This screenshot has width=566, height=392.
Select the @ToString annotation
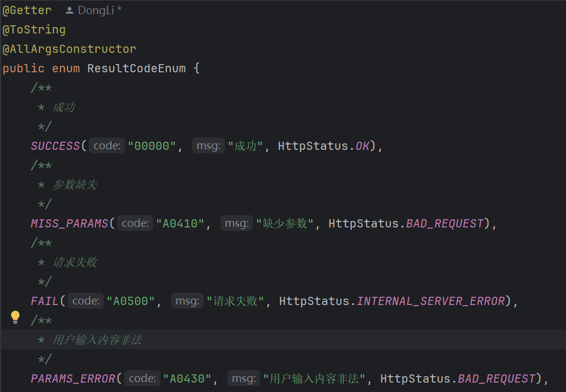click(34, 29)
